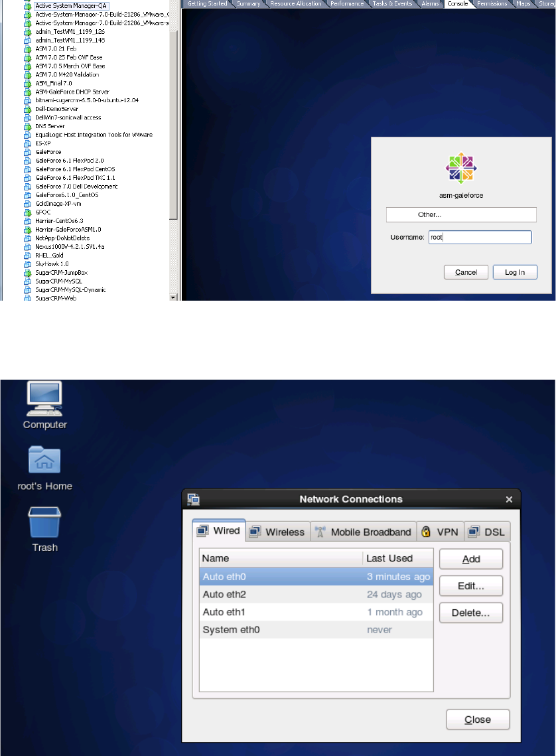Screen dimensions: 556x756
Task: Select the Auto eth0 connection row
Action: 316,577
